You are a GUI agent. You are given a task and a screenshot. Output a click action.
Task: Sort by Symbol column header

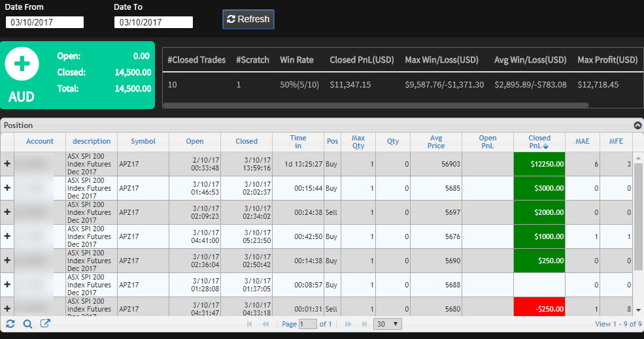coord(143,141)
